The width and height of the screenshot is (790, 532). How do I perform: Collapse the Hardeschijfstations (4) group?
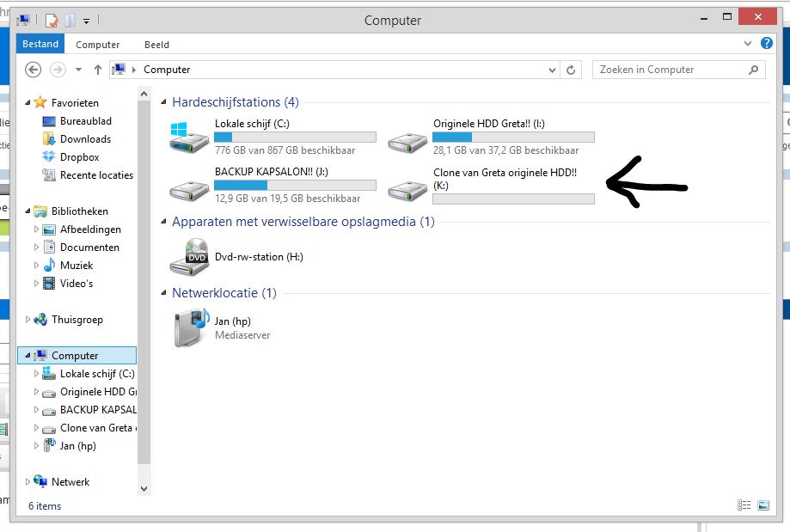tap(163, 102)
